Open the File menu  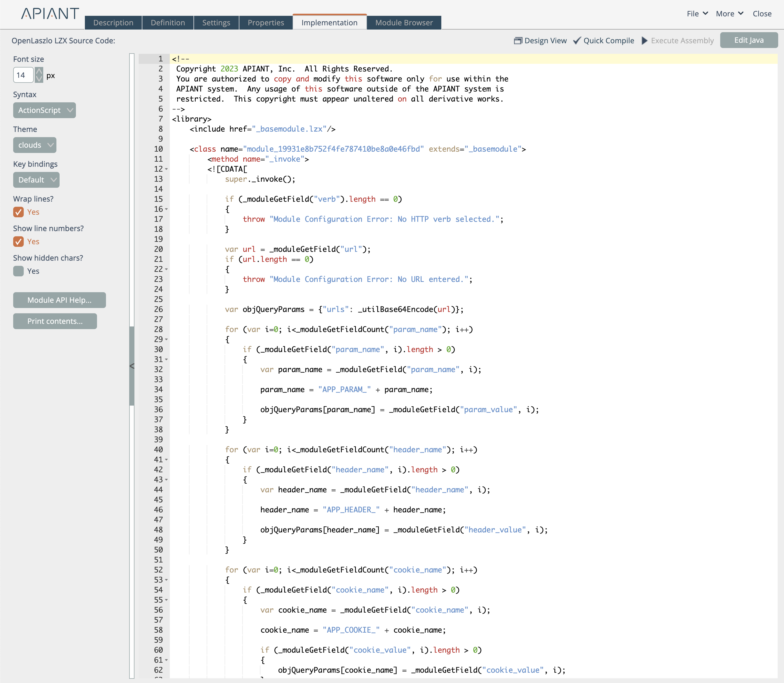[x=697, y=14]
